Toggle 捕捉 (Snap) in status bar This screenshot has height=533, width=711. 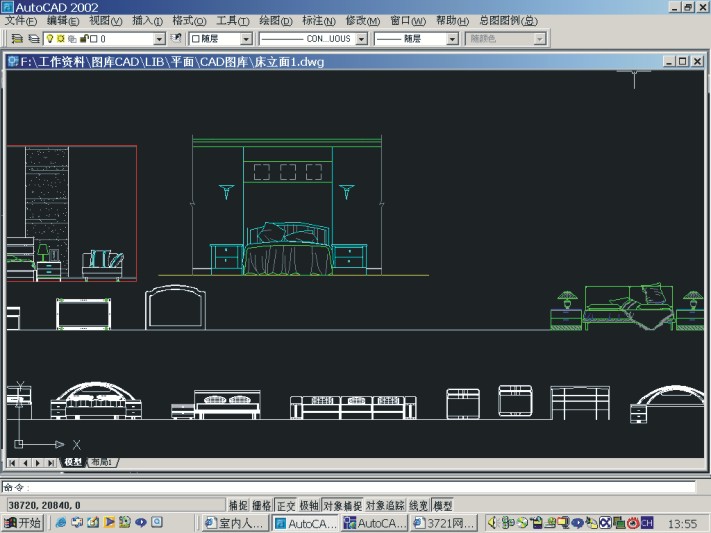[238, 506]
